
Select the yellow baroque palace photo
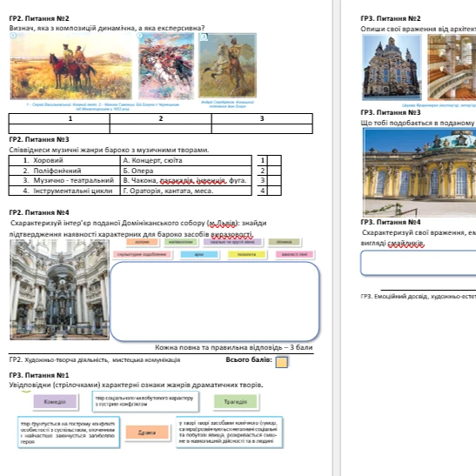[419, 172]
